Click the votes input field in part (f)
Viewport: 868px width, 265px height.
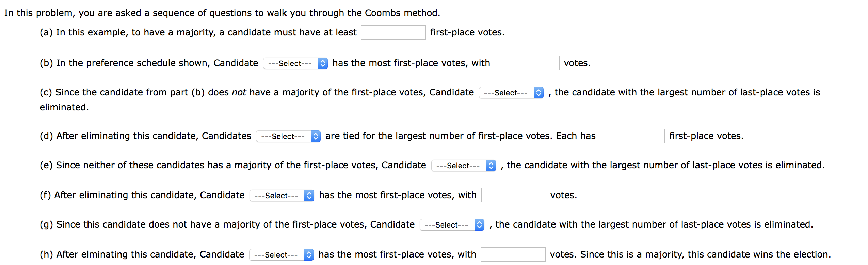(x=513, y=195)
